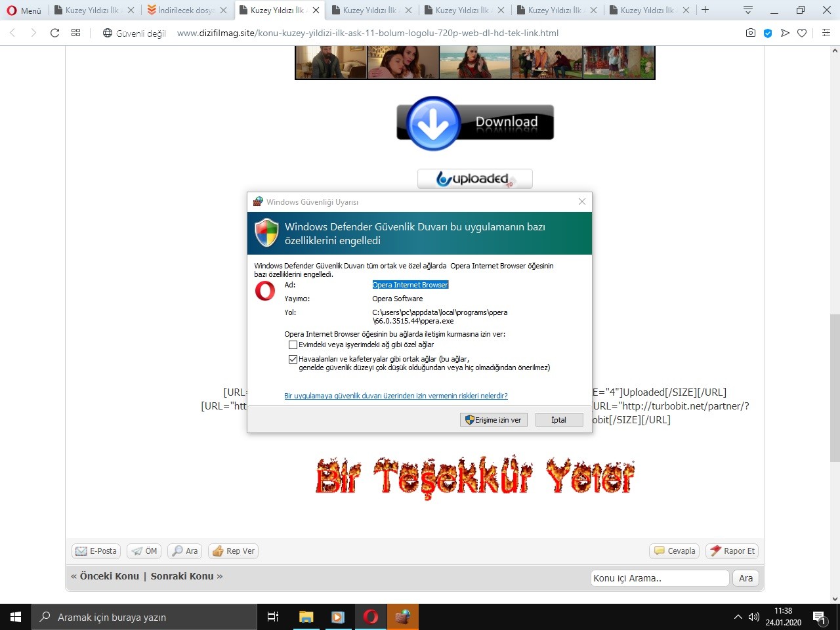Bookmark the page with the heart icon

pos(802,33)
